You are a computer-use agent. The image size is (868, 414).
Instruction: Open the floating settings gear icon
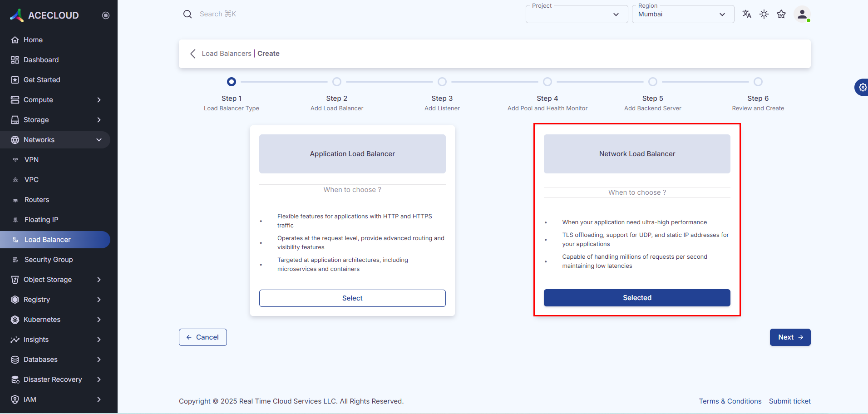click(x=862, y=87)
